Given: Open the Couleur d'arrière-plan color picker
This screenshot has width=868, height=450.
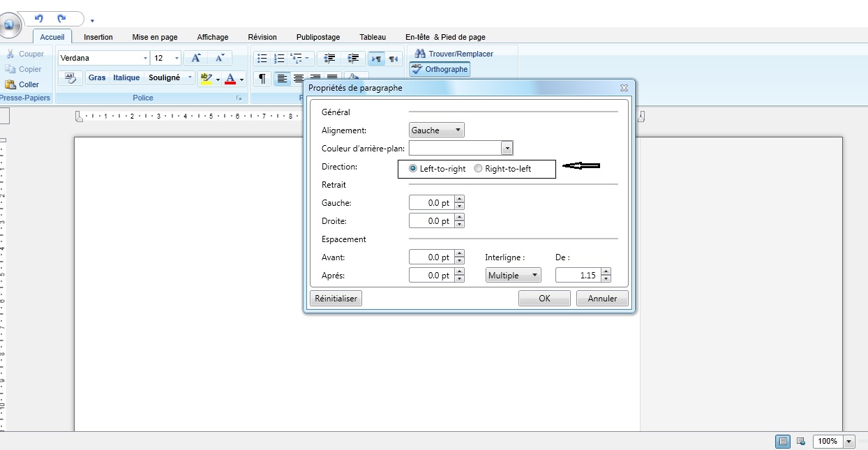Looking at the screenshot, I should click(507, 148).
